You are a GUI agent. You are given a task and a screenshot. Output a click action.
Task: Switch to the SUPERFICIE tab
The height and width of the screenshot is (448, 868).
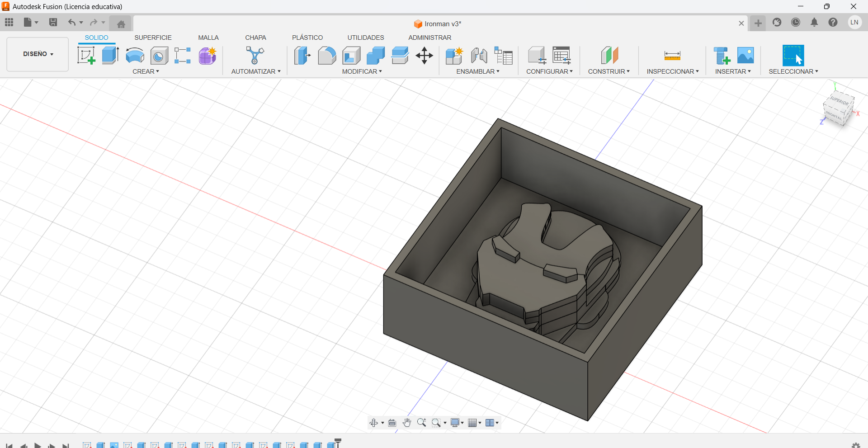click(x=153, y=38)
